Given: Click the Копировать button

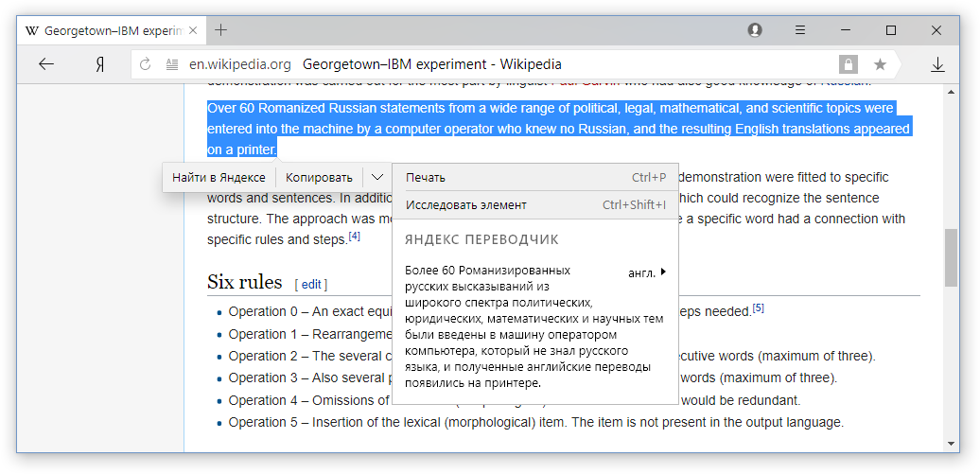Looking at the screenshot, I should pyautogui.click(x=319, y=177).
